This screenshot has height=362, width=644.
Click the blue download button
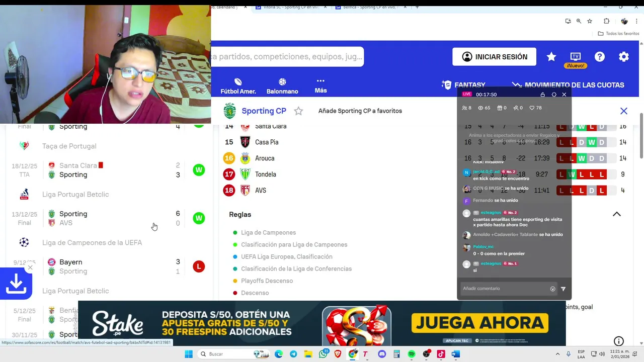16,284
